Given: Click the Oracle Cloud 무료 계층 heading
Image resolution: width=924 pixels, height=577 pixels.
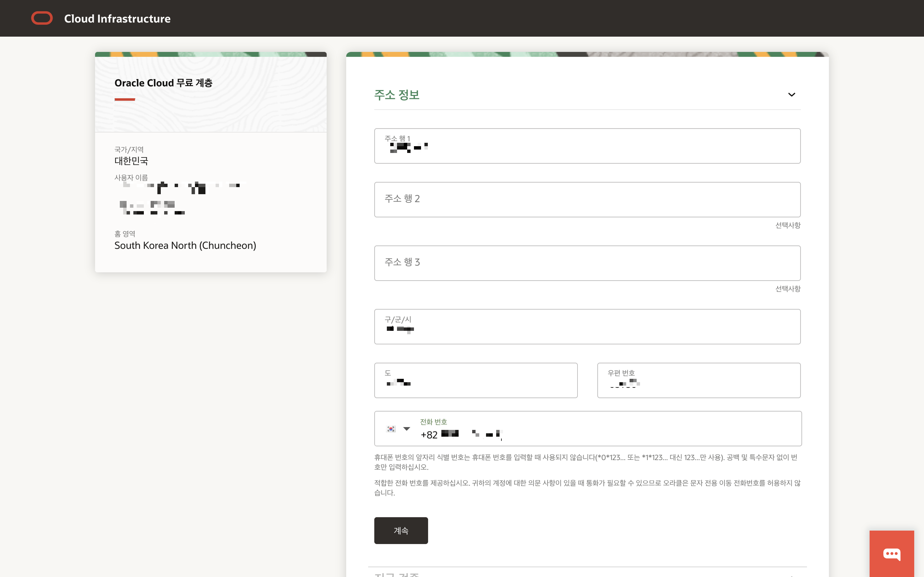Looking at the screenshot, I should pos(164,83).
